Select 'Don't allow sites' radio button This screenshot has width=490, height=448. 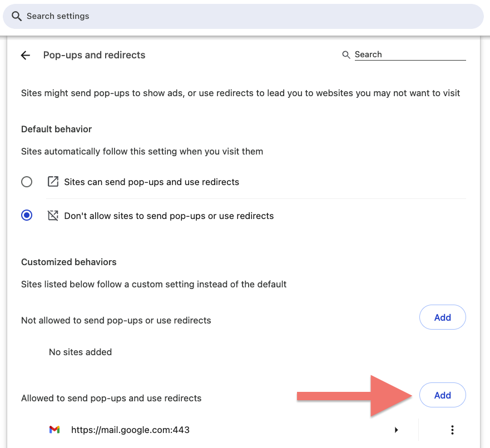click(x=27, y=216)
